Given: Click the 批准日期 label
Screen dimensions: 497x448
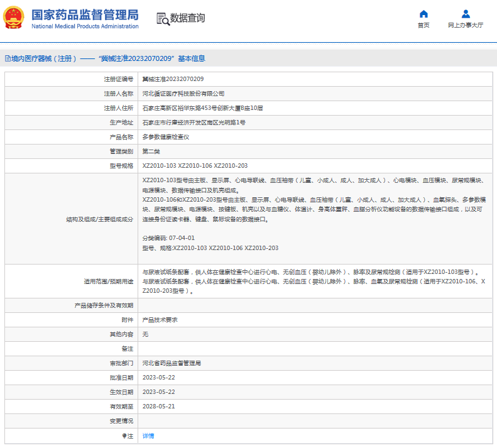Looking at the screenshot, I should point(121,378).
